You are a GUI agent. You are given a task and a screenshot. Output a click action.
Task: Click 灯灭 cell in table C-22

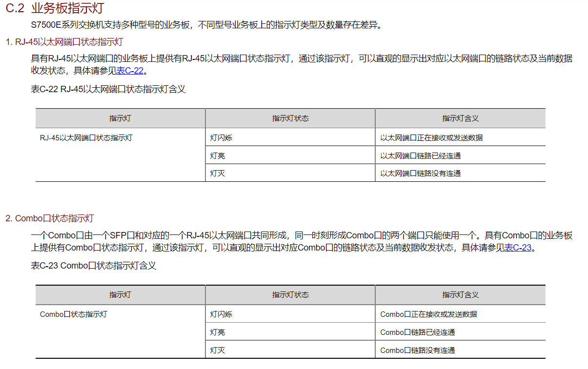pyautogui.click(x=290, y=173)
